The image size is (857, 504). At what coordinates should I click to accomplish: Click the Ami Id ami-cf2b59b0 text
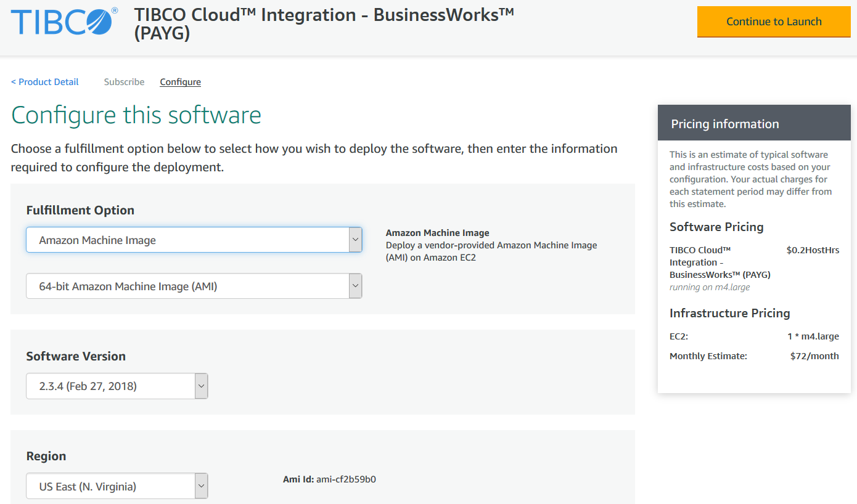pyautogui.click(x=329, y=479)
